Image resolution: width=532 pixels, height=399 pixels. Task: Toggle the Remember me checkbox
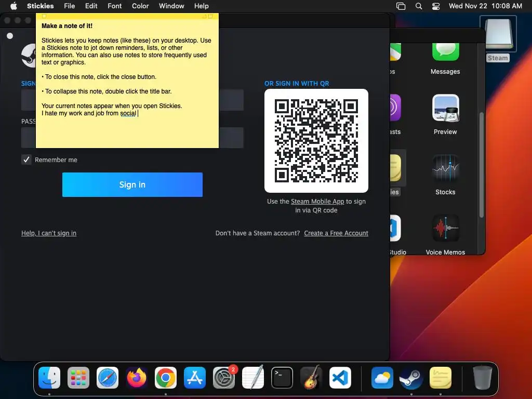pos(26,159)
